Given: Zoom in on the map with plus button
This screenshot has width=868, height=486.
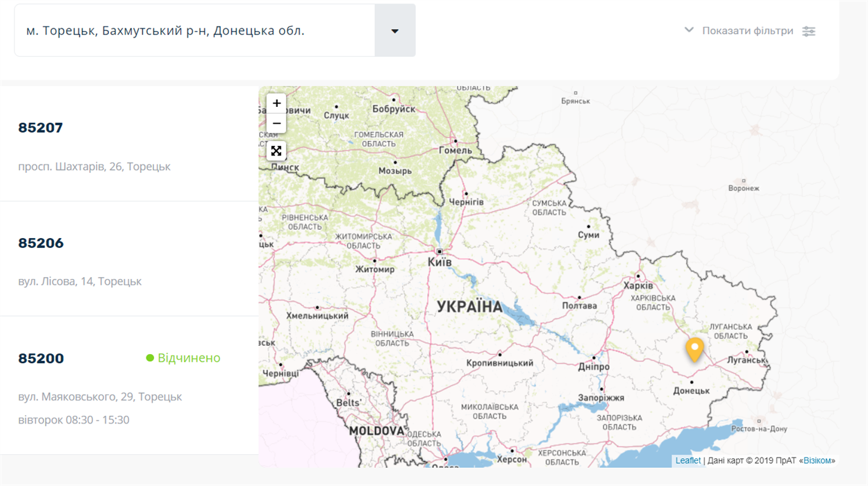Looking at the screenshot, I should [x=276, y=103].
